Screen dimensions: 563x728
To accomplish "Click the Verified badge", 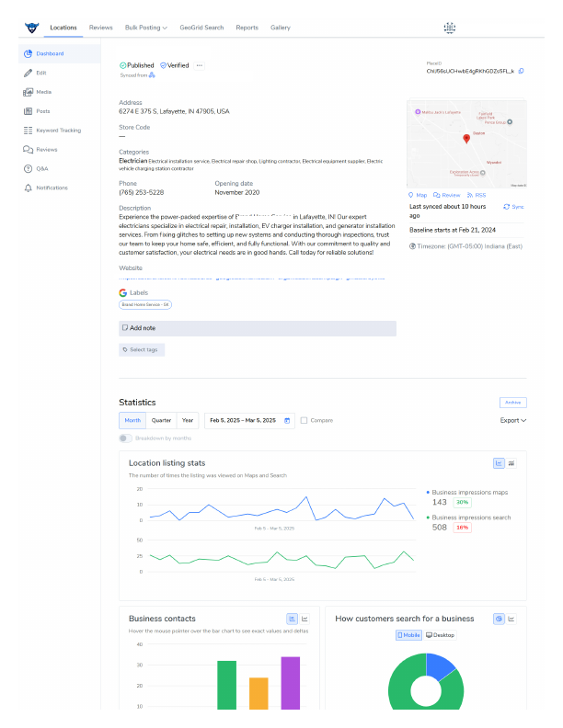I will tap(174, 66).
